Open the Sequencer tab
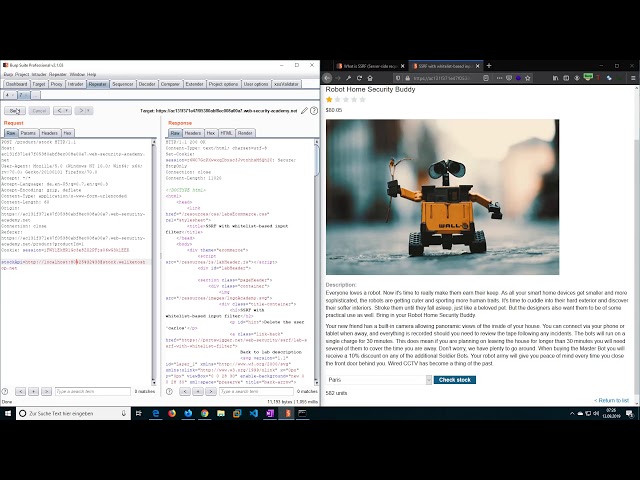Viewport: 640px width, 480px height. coord(122,84)
